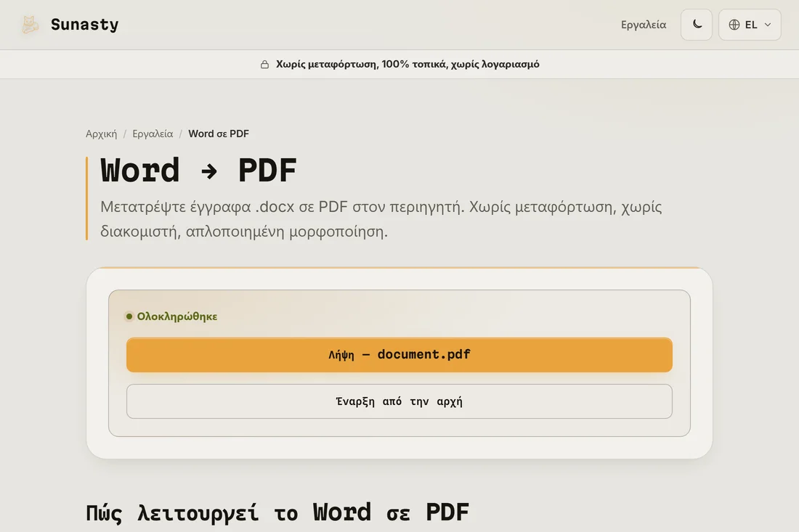
Task: Expand the EL language dropdown
Action: pyautogui.click(x=750, y=25)
